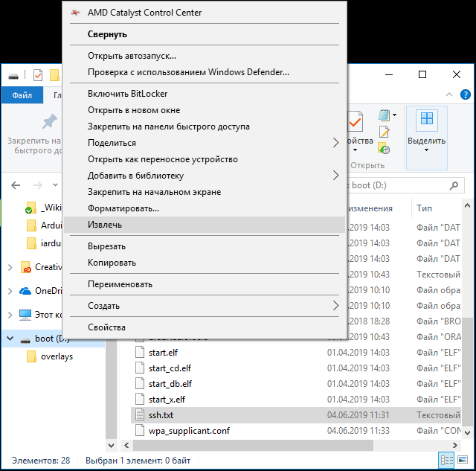476x471 pixels.
Task: Click the new folder quick-access icon
Action: click(x=54, y=75)
